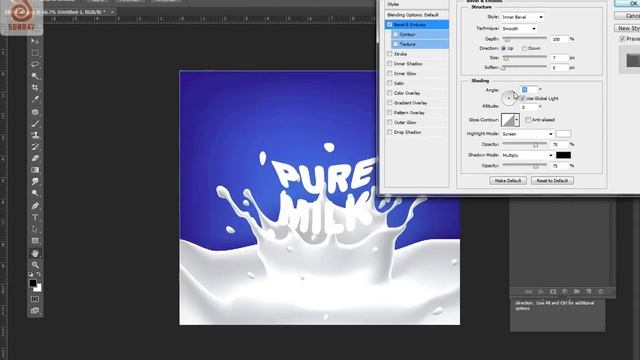Select the Dodge tool
The height and width of the screenshot is (360, 640).
coord(35,193)
